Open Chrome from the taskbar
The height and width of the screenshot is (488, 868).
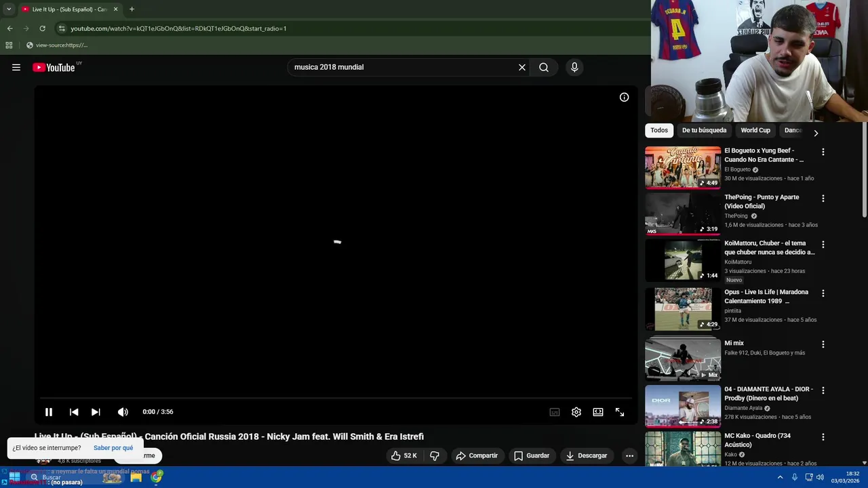click(x=157, y=477)
